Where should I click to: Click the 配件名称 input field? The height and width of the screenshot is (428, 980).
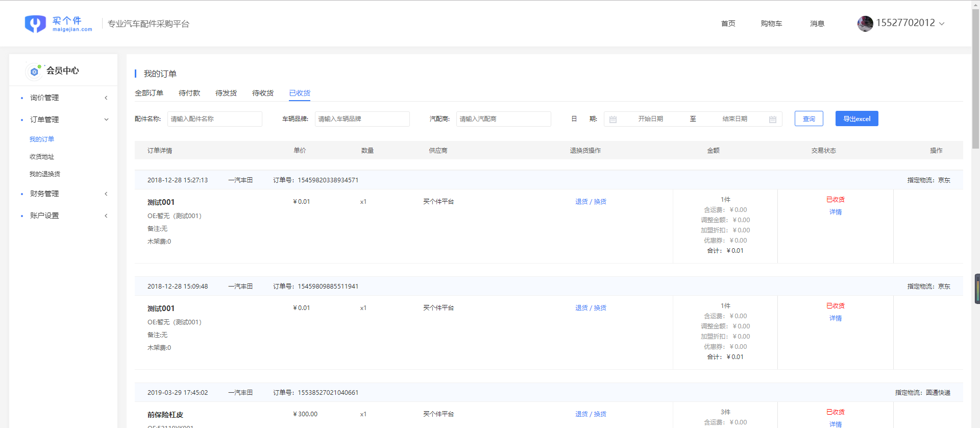[x=215, y=119]
